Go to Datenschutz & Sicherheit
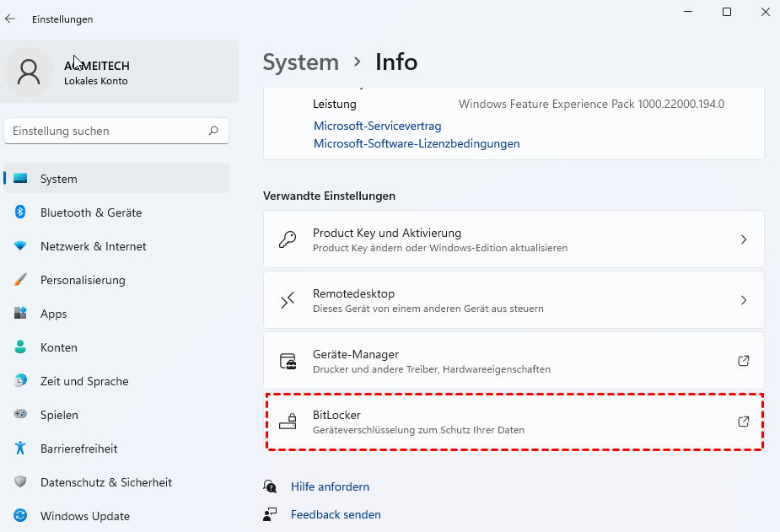Viewport: 780px width, 532px height. click(105, 482)
